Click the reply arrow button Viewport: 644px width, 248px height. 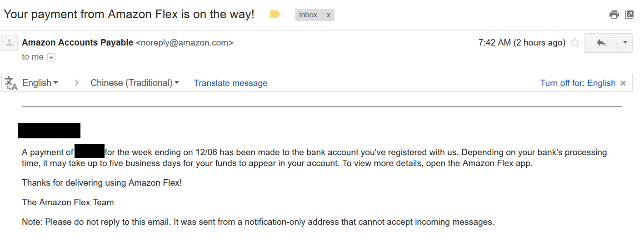click(x=601, y=43)
